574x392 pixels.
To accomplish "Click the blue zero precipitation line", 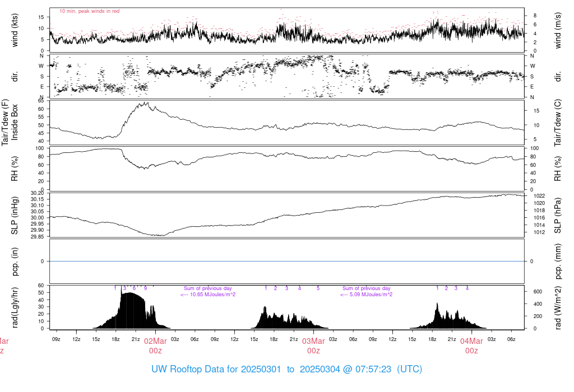I will [x=287, y=261].
